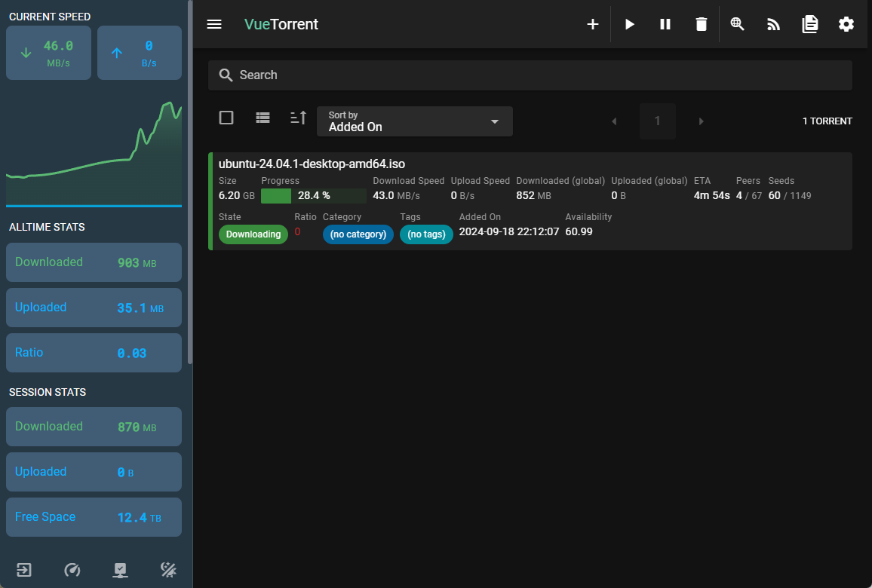This screenshot has height=588, width=872.
Task: Click the upload speed 0 B/s card
Action: pos(140,53)
